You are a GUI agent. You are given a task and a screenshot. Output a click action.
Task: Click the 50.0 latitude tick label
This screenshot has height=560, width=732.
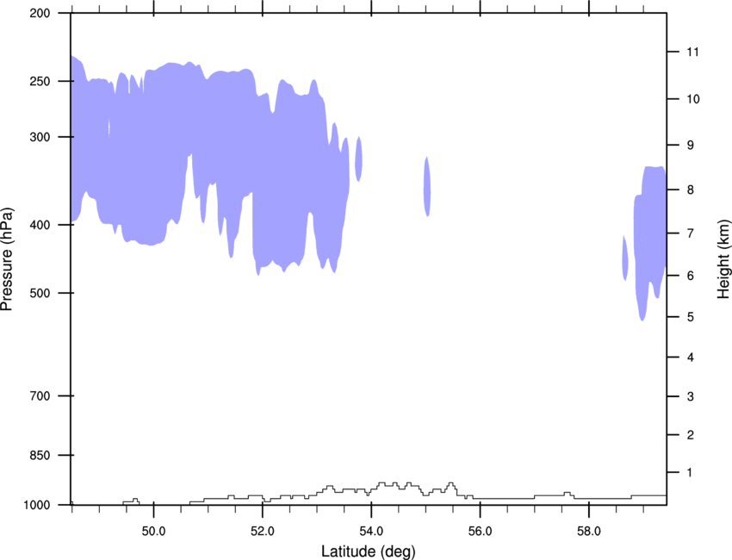point(153,532)
